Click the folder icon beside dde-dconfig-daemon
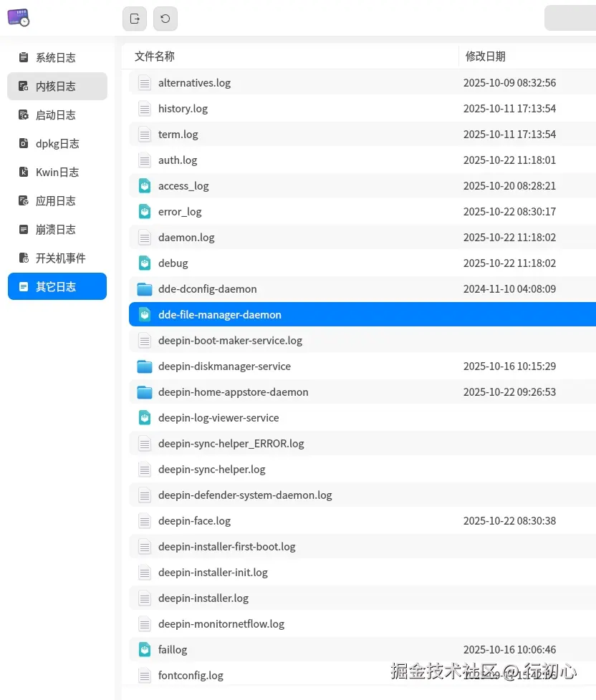 144,288
